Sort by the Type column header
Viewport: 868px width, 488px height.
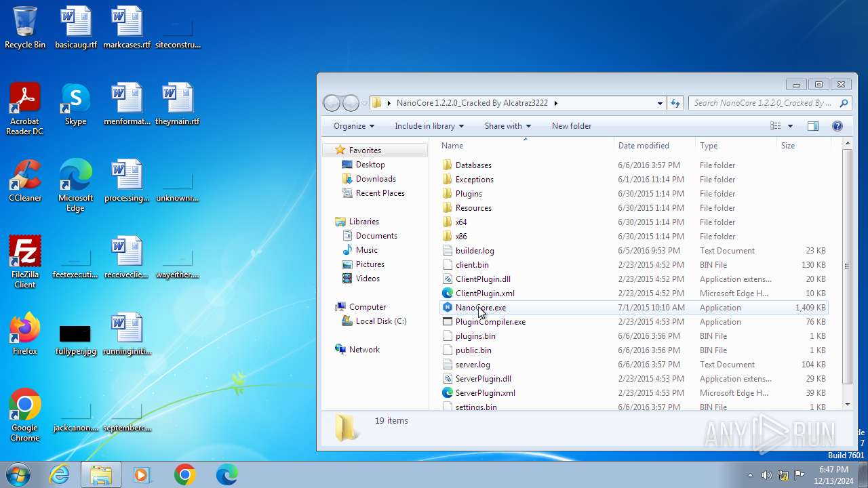click(736, 146)
